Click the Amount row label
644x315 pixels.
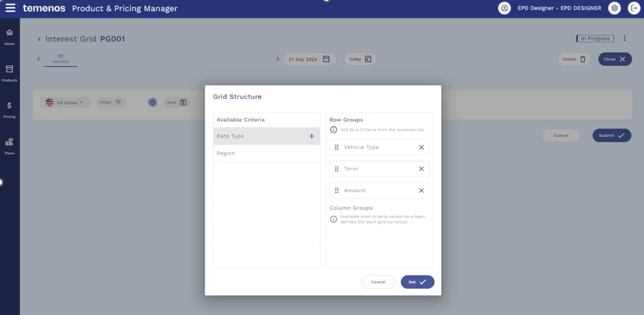(355, 191)
